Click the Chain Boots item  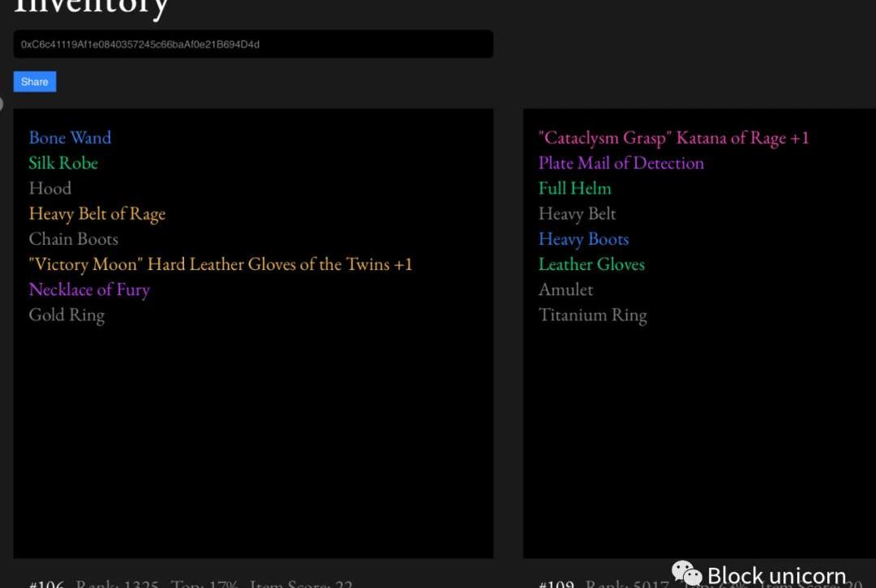[x=74, y=239]
